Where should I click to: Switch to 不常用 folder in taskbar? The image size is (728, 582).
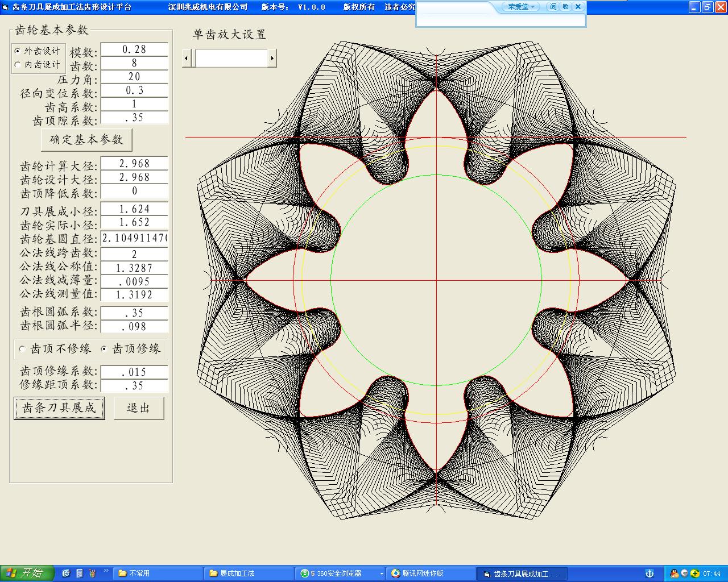pos(158,573)
